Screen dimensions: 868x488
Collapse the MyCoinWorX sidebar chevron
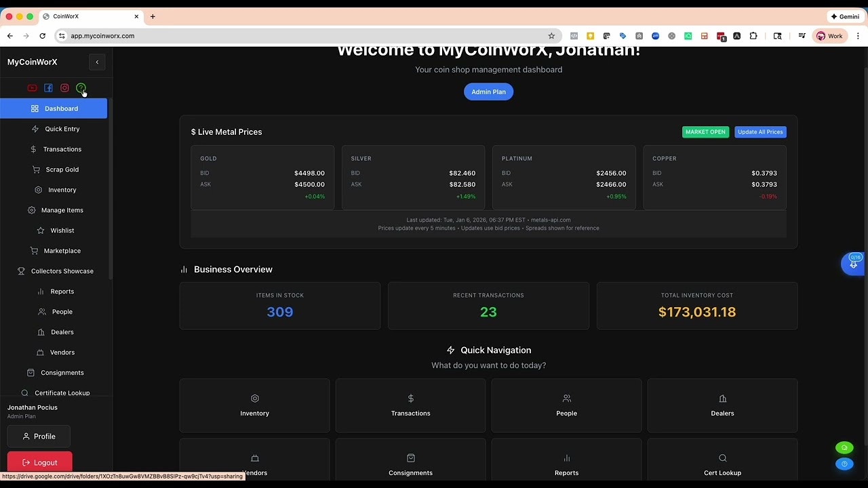coord(97,62)
